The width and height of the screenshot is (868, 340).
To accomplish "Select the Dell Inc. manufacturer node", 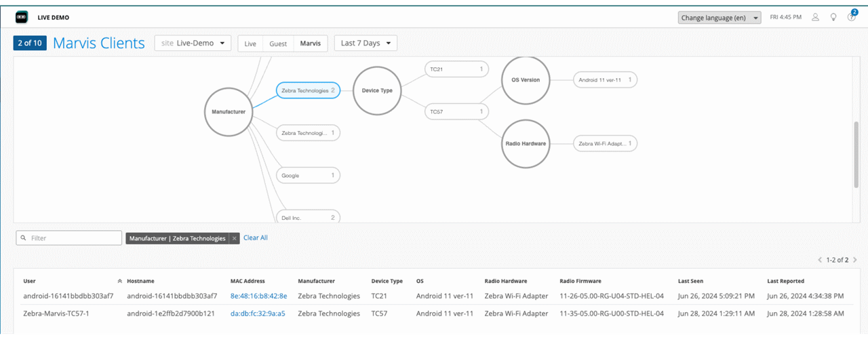I will pos(308,217).
